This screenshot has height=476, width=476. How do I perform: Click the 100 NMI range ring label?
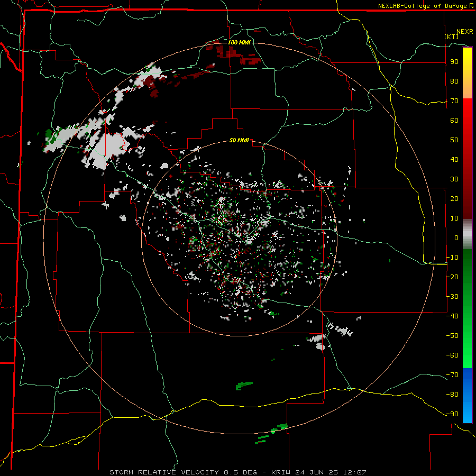(239, 42)
